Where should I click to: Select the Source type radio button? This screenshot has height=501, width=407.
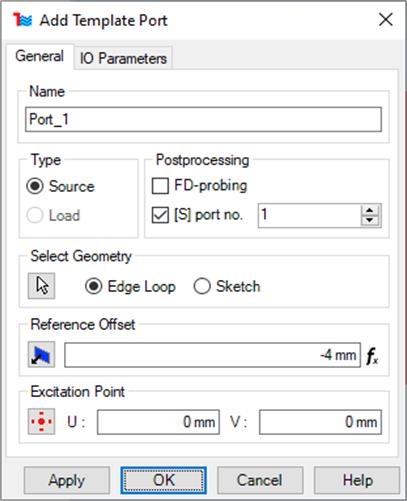point(35,186)
